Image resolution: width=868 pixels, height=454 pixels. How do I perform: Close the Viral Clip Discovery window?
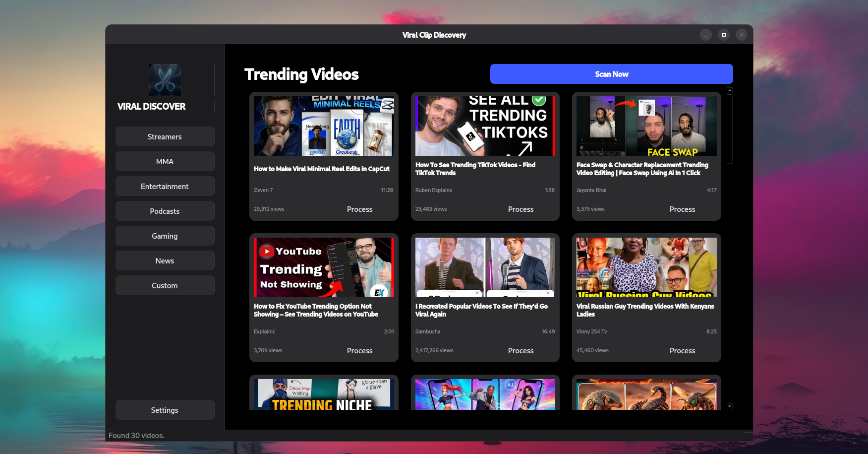(742, 35)
